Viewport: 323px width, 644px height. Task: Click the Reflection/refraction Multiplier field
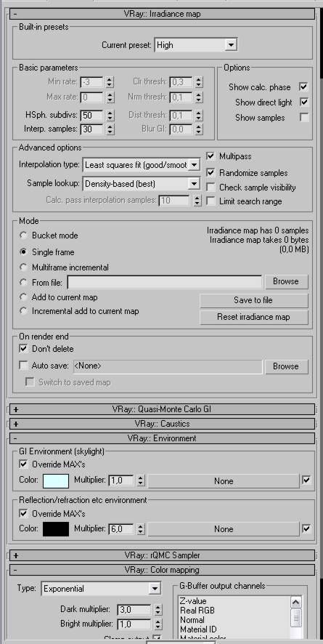(121, 529)
